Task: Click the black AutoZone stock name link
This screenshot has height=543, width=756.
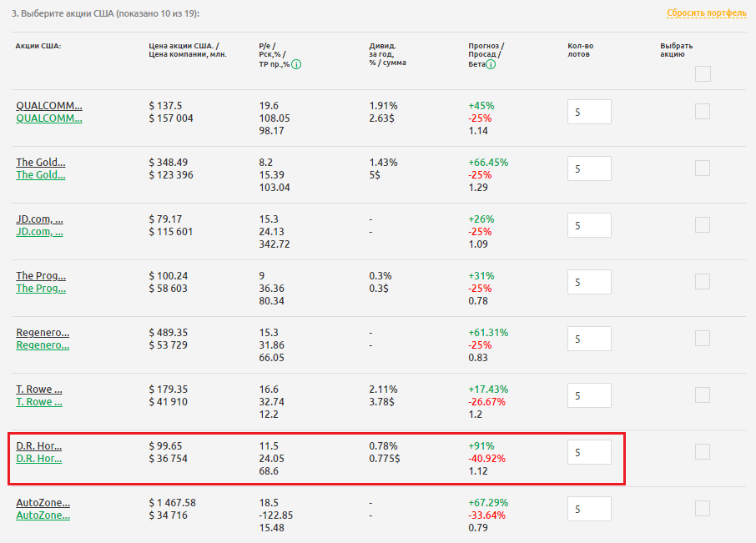Action: point(43,503)
